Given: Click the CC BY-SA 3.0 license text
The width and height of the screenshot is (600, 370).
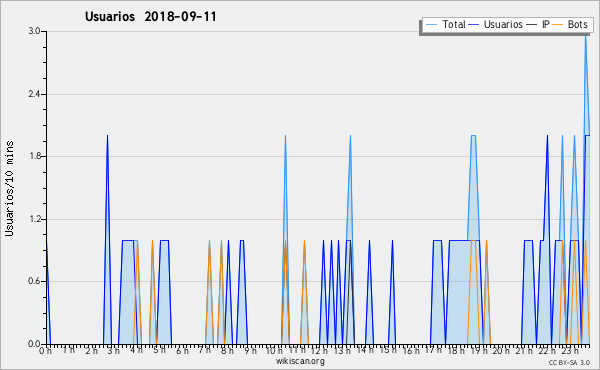Looking at the screenshot, I should click(x=569, y=362).
